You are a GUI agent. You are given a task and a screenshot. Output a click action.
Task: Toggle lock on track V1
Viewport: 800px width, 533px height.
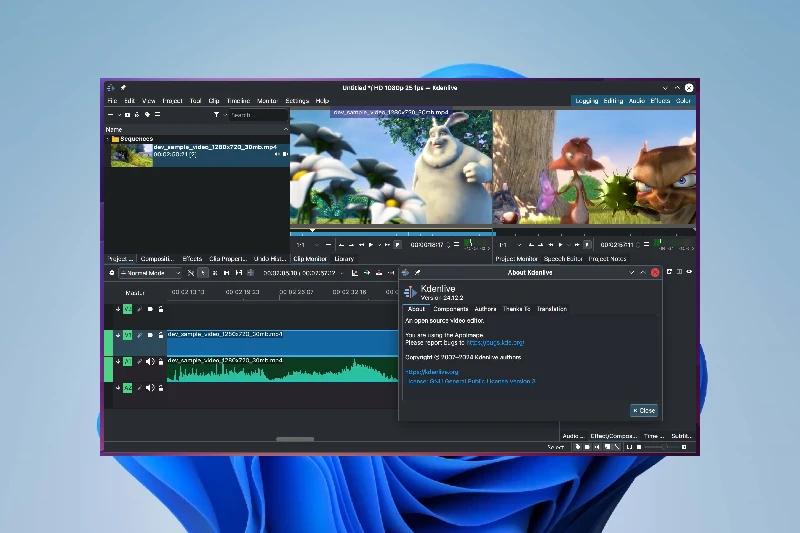point(161,335)
